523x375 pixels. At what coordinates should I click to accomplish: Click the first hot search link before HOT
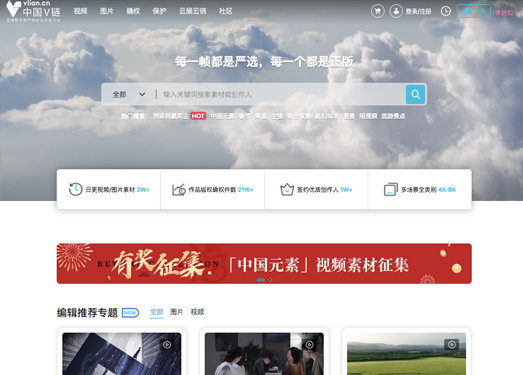point(170,116)
